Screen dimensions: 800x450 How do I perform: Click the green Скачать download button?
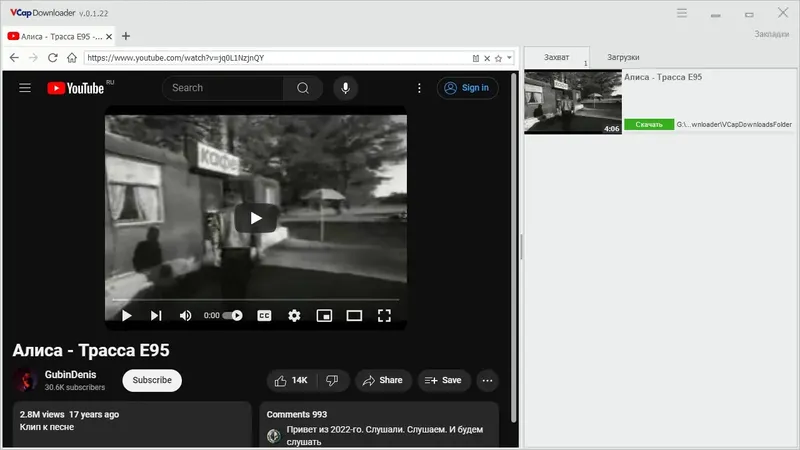click(x=649, y=124)
